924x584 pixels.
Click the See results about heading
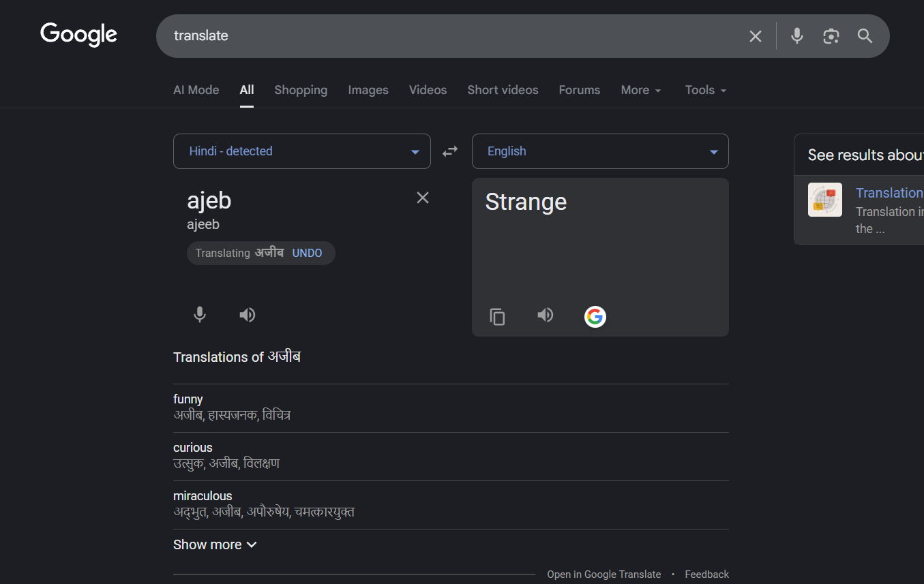point(865,155)
